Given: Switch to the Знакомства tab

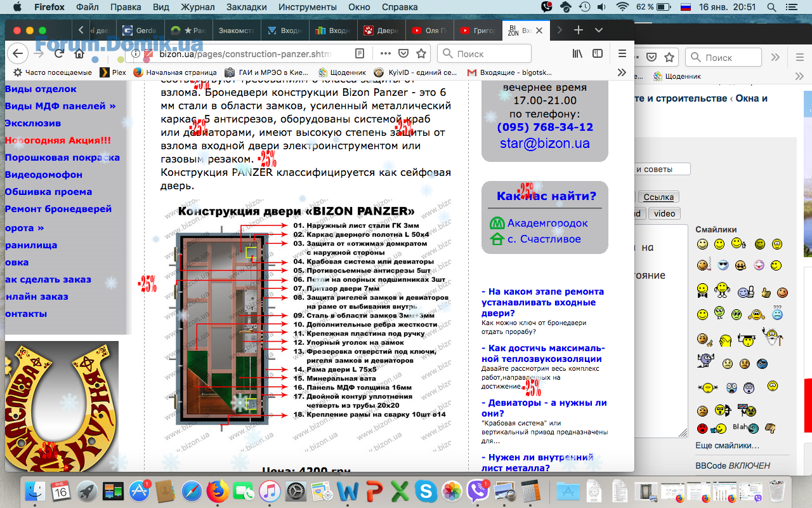Looking at the screenshot, I should pos(236,30).
